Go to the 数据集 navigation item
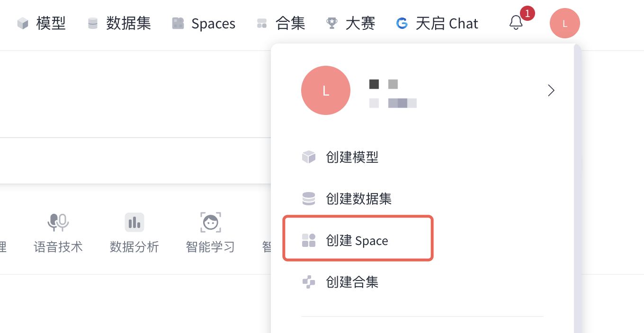The width and height of the screenshot is (644, 333). point(119,23)
